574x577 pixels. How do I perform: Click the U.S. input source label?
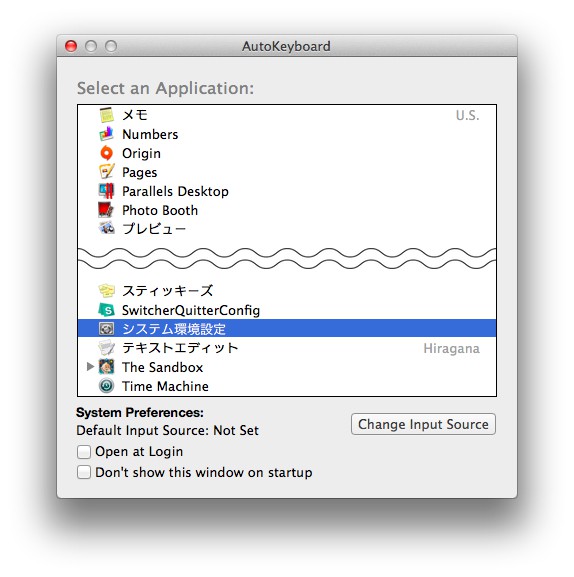468,116
